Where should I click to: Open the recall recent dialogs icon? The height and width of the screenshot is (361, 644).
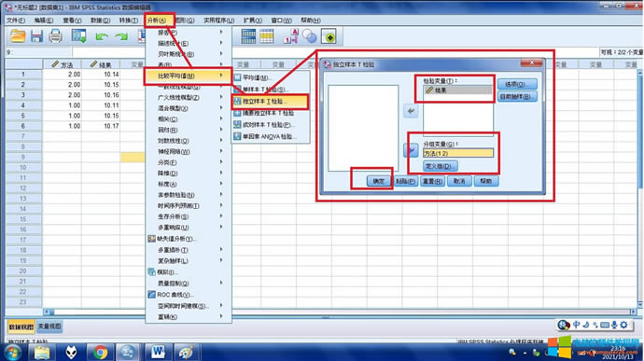pyautogui.click(x=78, y=36)
